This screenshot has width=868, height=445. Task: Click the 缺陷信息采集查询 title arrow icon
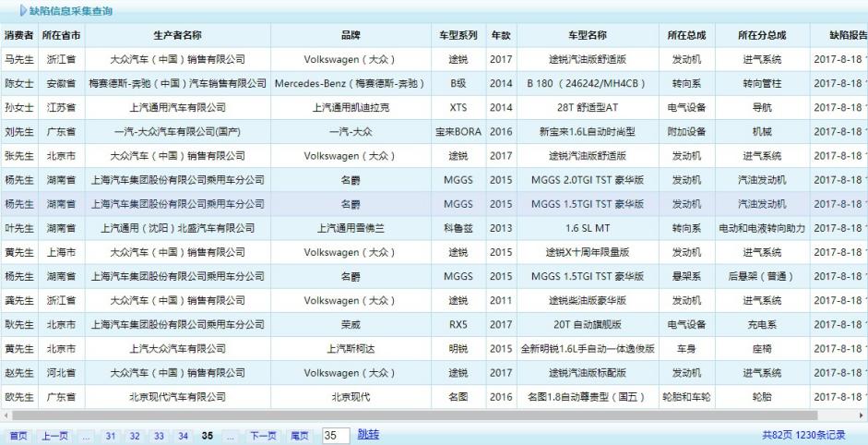(x=23, y=10)
